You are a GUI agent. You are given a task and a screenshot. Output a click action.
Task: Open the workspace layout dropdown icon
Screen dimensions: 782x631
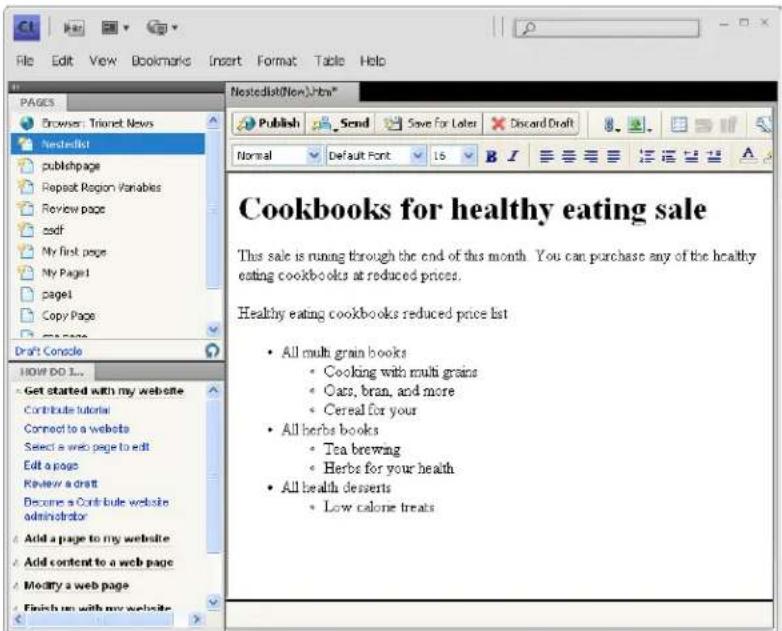pyautogui.click(x=115, y=27)
